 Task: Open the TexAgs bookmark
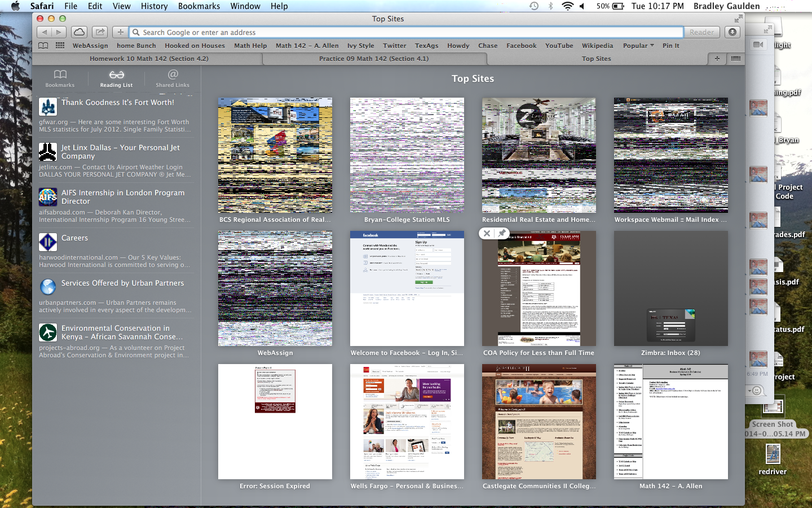click(x=426, y=46)
